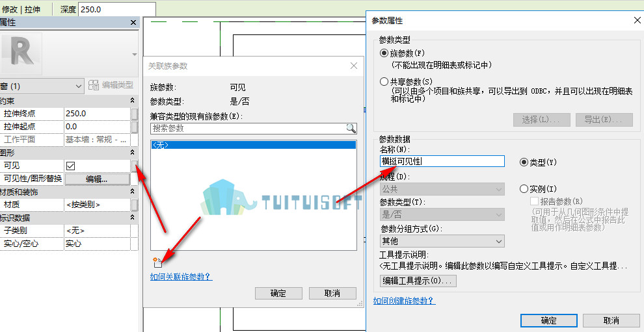Click the new family parameter icon
Viewport: 644px width, 332px height.
pos(157,261)
